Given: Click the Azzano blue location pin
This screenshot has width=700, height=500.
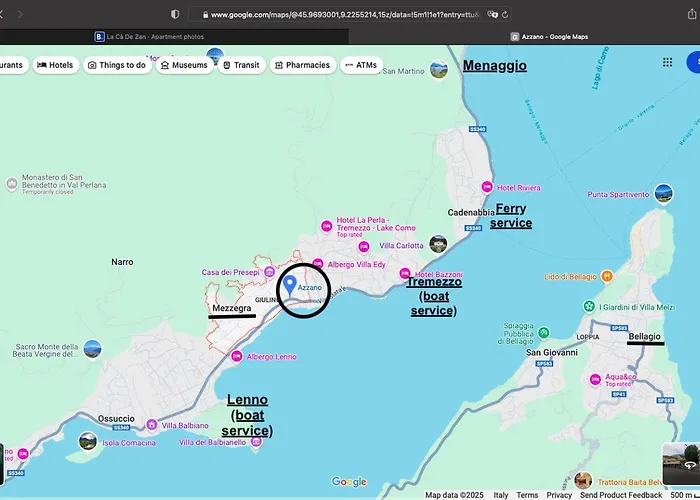Looking at the screenshot, I should click(289, 285).
